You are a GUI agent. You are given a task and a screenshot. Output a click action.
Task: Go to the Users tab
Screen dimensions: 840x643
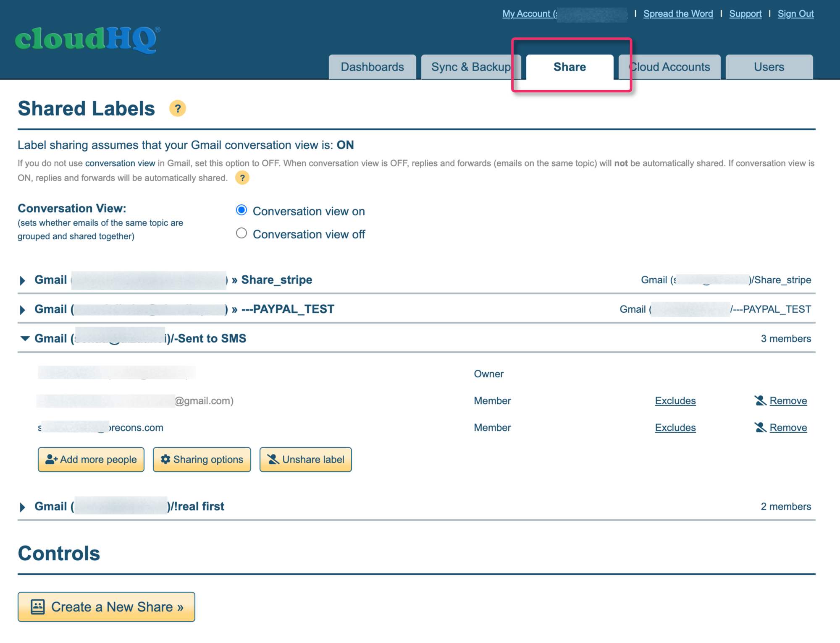click(x=769, y=67)
